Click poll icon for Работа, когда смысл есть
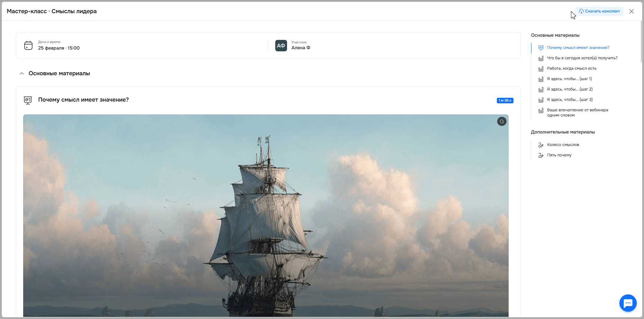Viewport: 644px width, 319px height. (x=541, y=69)
